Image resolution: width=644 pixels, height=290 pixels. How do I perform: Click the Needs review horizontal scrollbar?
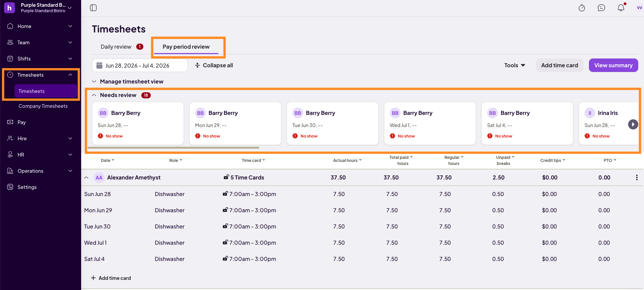(x=173, y=148)
